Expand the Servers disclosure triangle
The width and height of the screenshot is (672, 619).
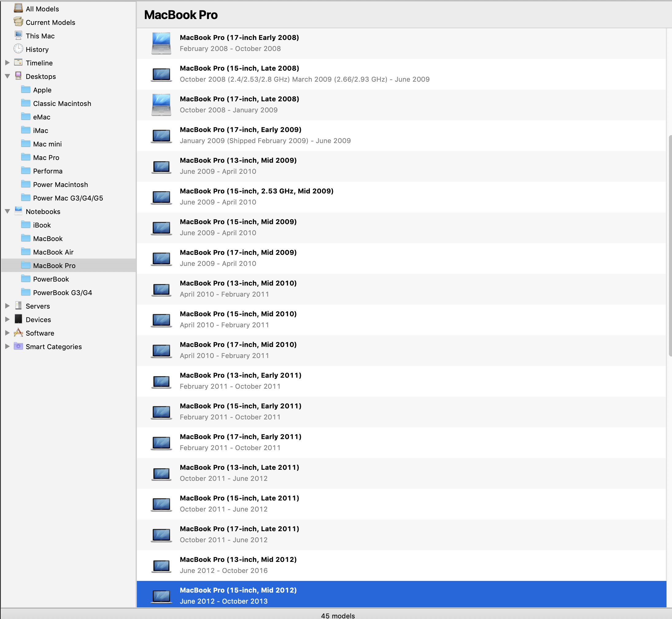pos(7,306)
